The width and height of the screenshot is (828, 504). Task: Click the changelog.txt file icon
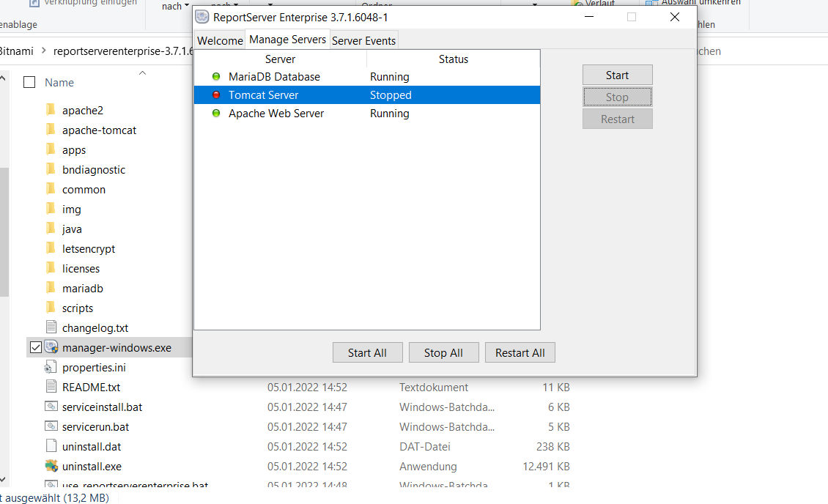51,327
